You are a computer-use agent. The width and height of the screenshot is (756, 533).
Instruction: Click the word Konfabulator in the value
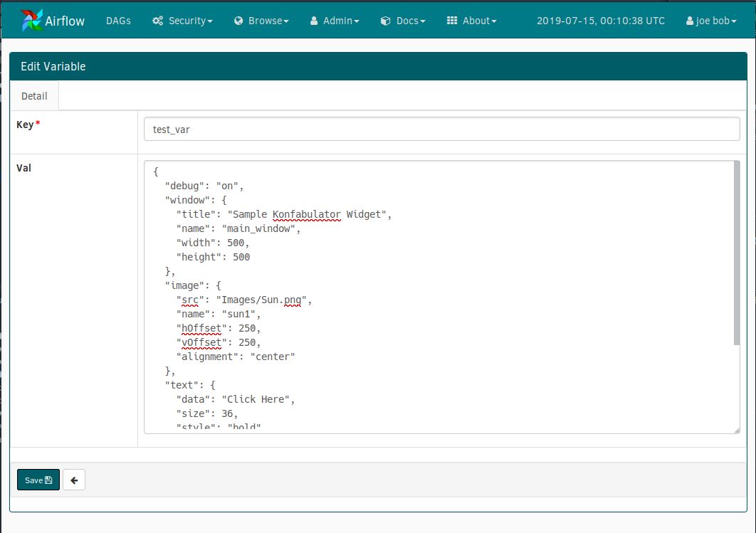pyautogui.click(x=307, y=214)
